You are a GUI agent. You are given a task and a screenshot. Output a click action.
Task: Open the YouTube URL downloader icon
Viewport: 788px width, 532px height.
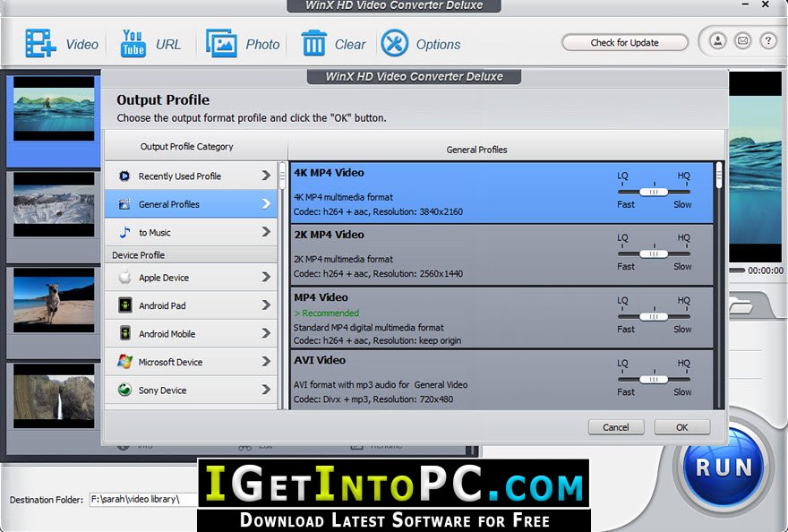(x=133, y=43)
